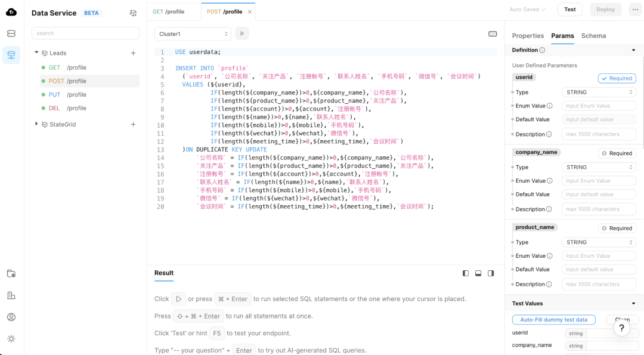Select the Params tab
644x355 pixels.
(x=562, y=36)
